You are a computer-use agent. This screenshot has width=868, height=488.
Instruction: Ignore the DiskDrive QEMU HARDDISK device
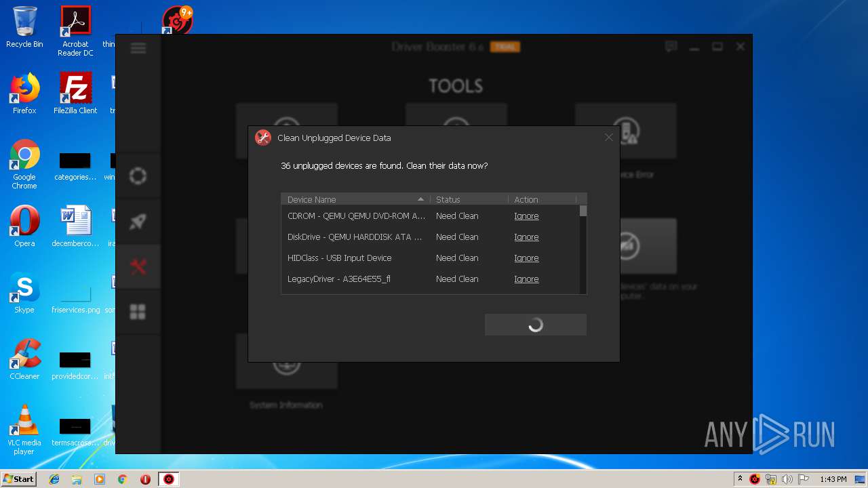526,237
